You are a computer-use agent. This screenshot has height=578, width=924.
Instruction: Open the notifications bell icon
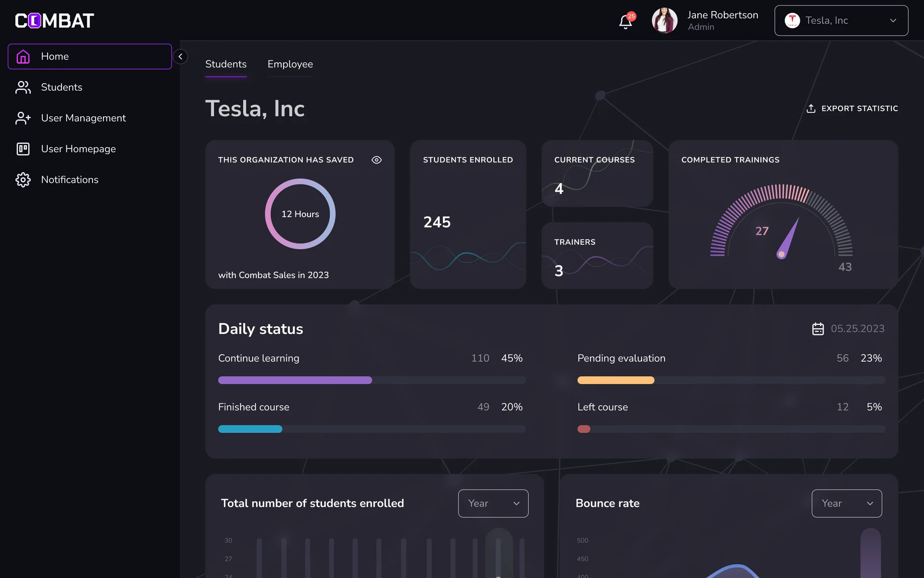626,22
